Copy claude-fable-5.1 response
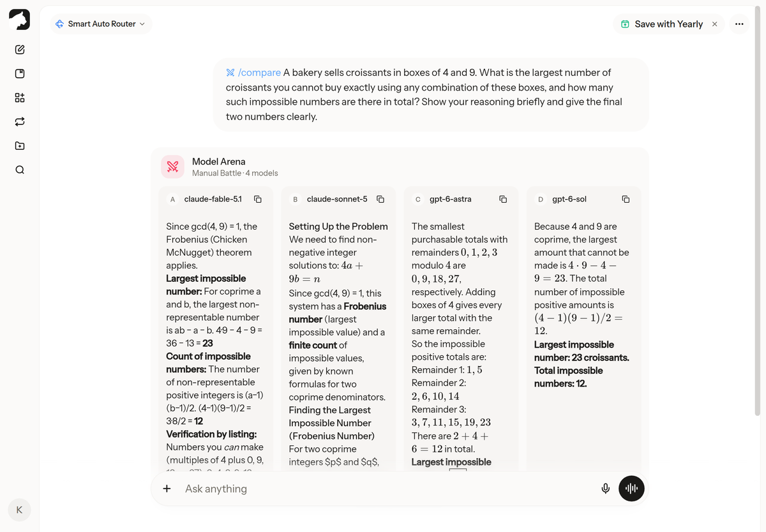Screen dimensions: 766x532 pos(258,199)
